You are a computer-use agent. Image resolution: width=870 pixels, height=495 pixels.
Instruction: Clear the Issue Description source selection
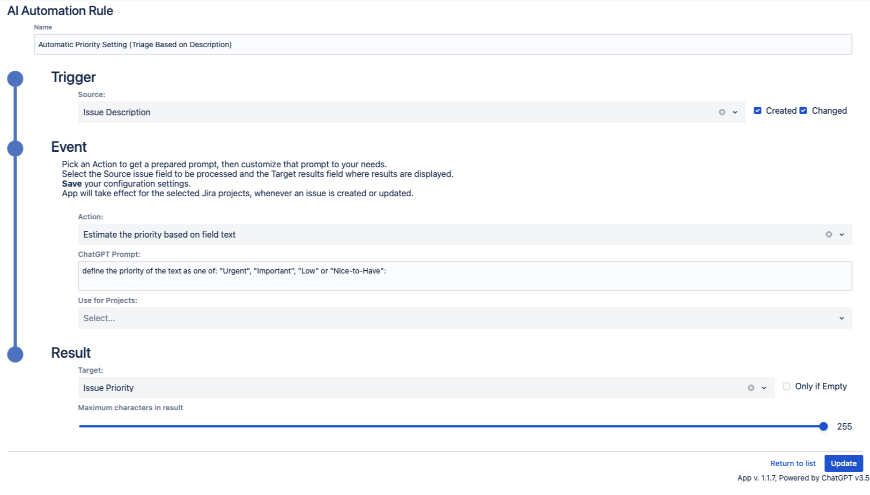[722, 112]
